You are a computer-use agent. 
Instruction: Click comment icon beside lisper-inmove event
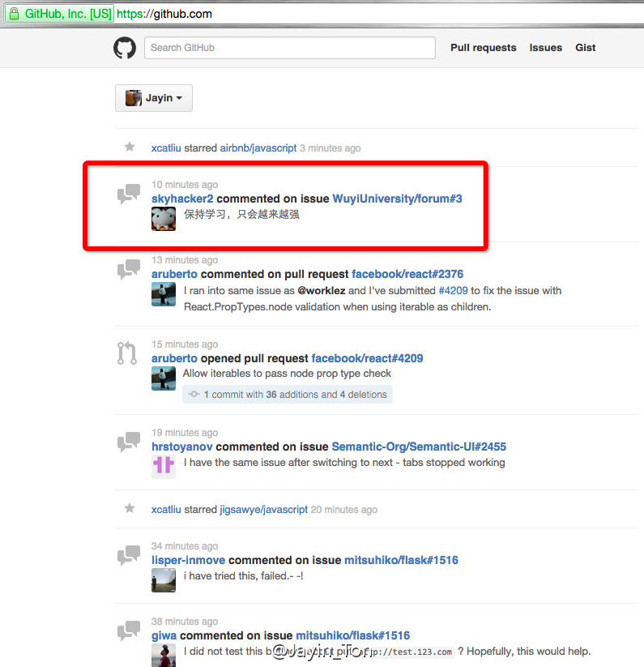128,555
